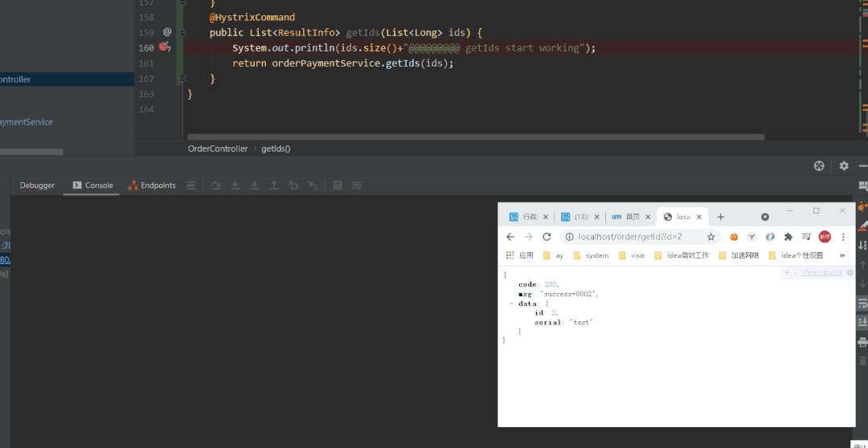
Task: Click the Step Out debug icon
Action: click(273, 185)
